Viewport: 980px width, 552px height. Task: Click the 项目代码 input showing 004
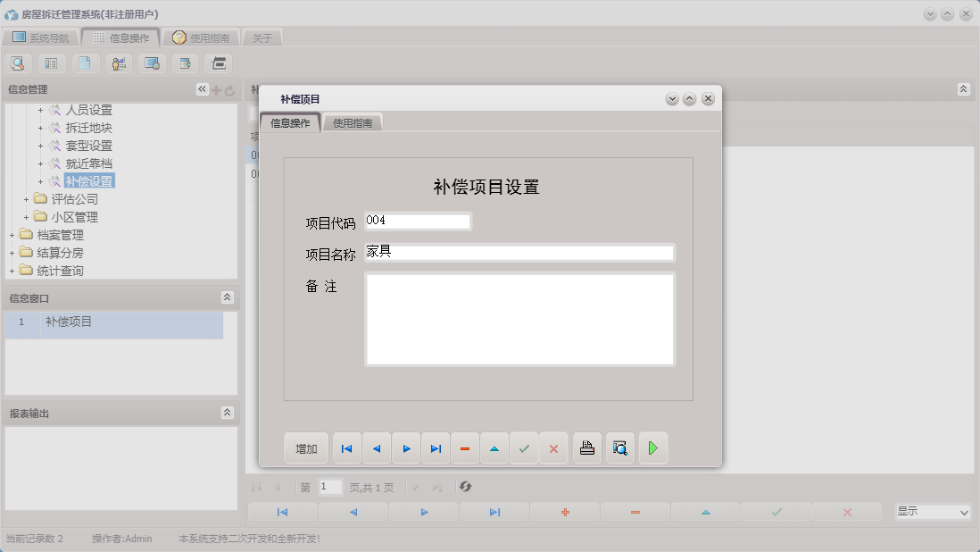coord(417,221)
